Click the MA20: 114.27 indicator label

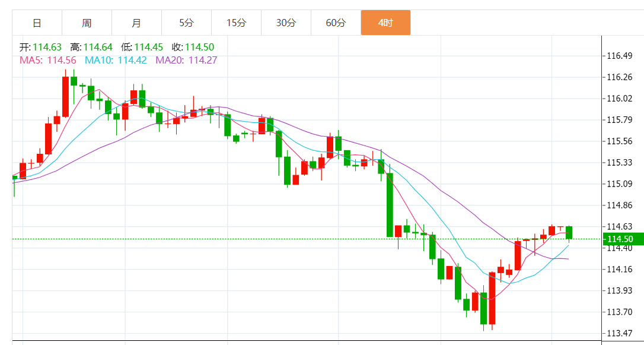[186, 60]
